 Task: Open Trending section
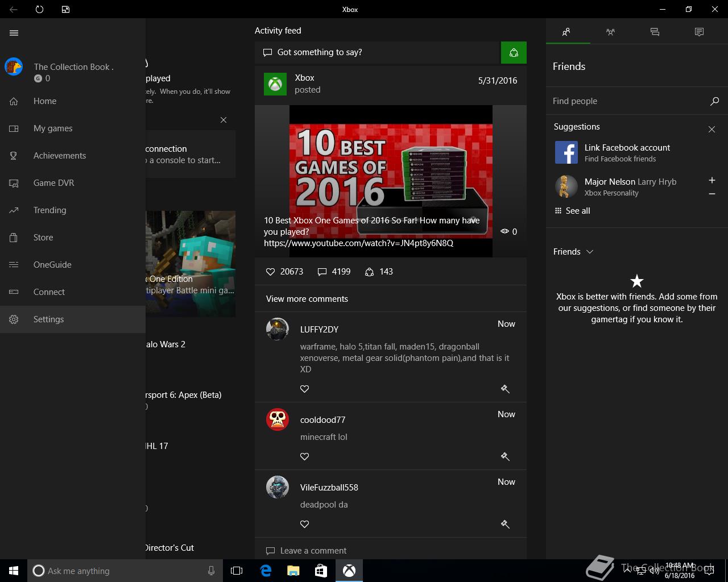coord(73,210)
